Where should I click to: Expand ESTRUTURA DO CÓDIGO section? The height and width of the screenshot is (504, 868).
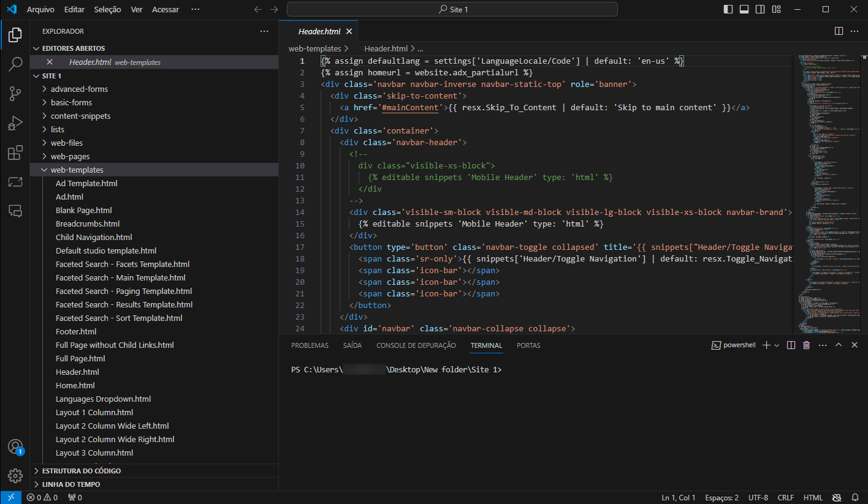154,471
